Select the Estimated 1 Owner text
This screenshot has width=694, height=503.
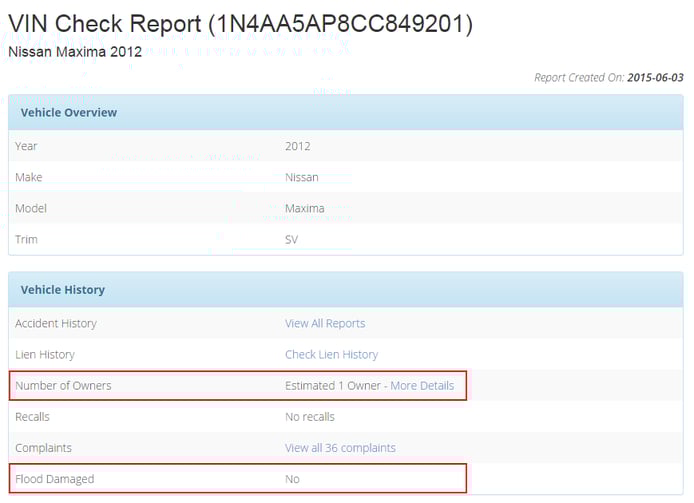(x=332, y=386)
